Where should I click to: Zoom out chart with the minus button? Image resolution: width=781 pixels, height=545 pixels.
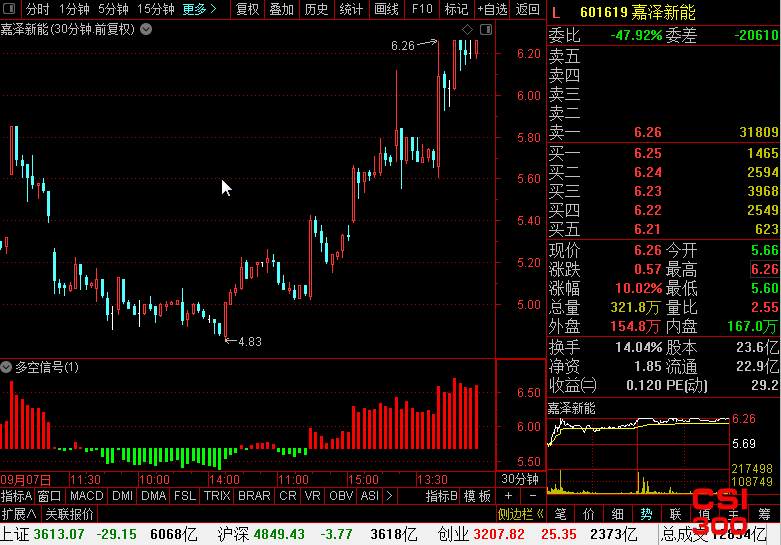coord(532,496)
